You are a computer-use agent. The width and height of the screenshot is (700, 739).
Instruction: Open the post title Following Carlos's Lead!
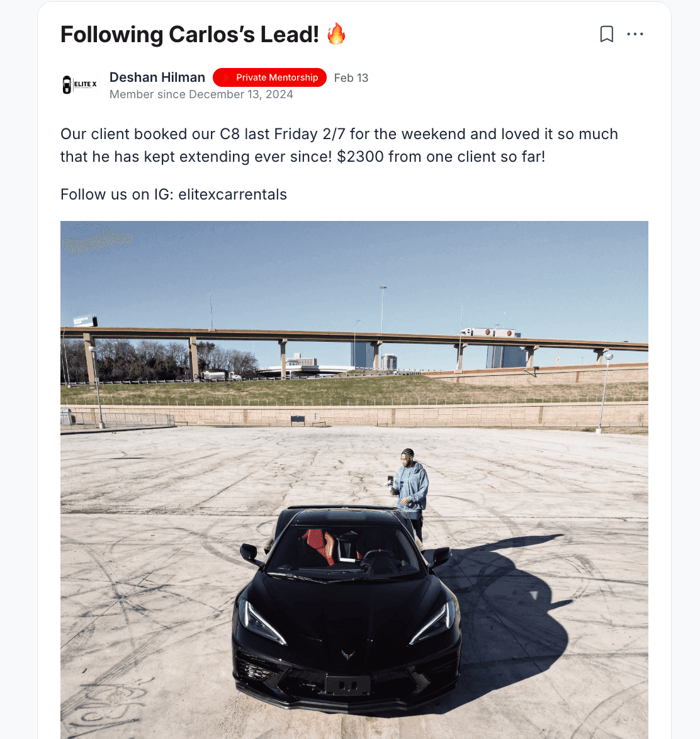click(189, 35)
